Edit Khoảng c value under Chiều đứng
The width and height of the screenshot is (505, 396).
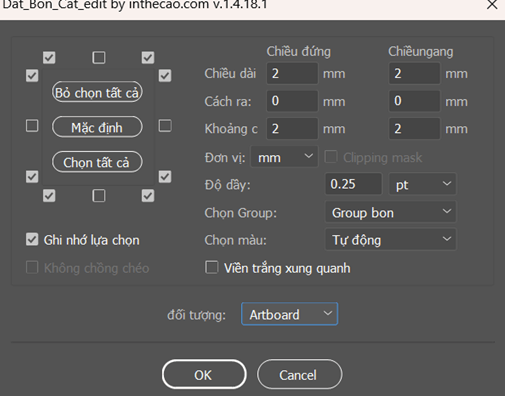[292, 128]
